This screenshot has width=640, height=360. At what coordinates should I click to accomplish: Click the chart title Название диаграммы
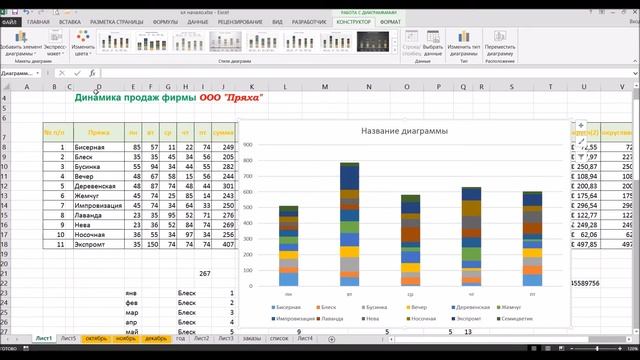(x=404, y=131)
